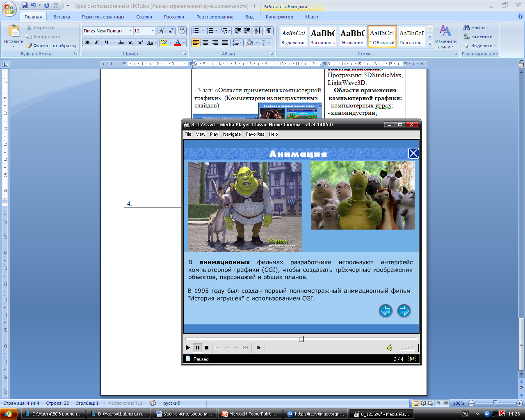The image size is (525, 420).
Task: Open the font color dropdown arrow
Action: pyautogui.click(x=184, y=43)
